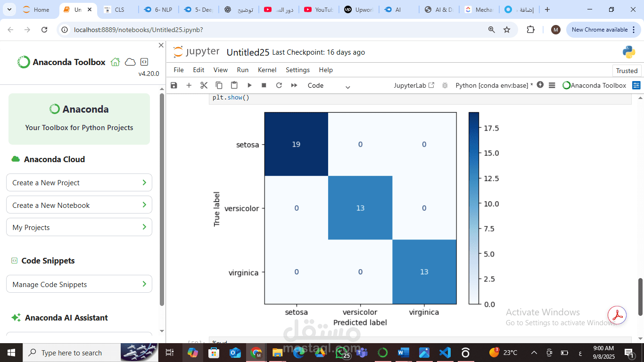Image resolution: width=644 pixels, height=362 pixels.
Task: Cut selected cell with scissors icon
Action: pyautogui.click(x=204, y=85)
